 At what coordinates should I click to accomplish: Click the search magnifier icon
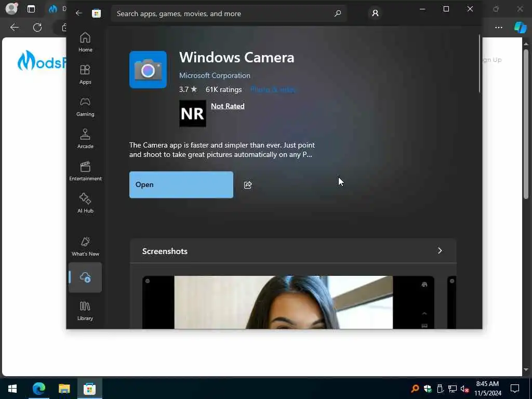337,13
